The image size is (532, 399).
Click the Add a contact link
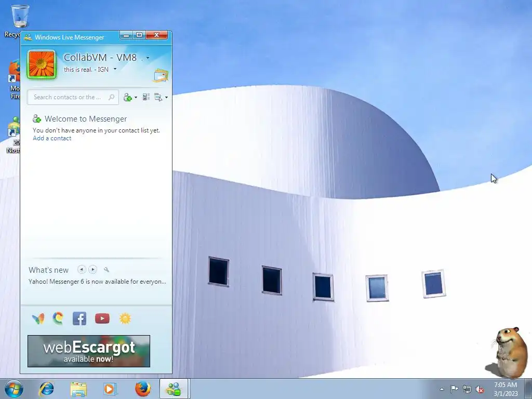tap(52, 138)
